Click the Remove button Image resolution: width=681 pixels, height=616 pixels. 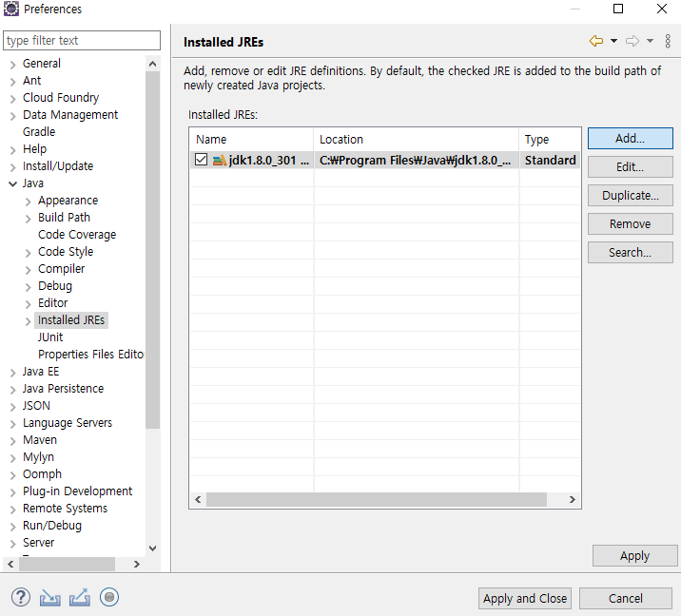click(x=631, y=224)
